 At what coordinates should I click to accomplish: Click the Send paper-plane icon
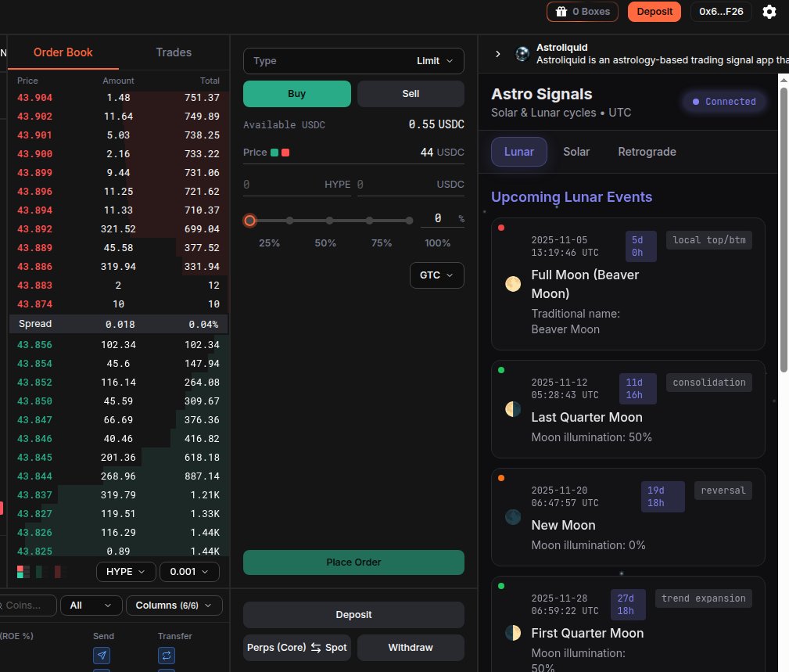pyautogui.click(x=102, y=656)
